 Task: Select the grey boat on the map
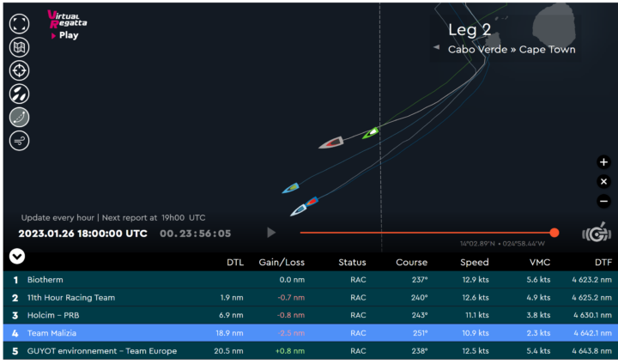point(331,143)
